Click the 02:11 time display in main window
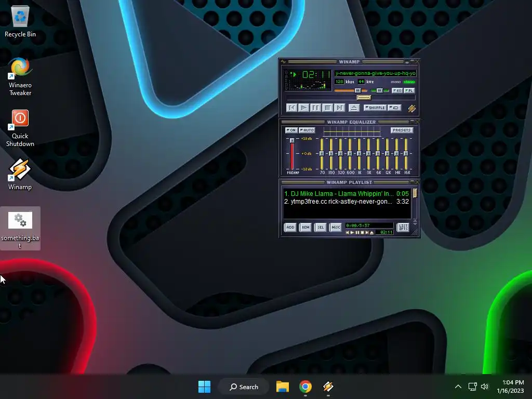This screenshot has height=399, width=532. (316, 74)
